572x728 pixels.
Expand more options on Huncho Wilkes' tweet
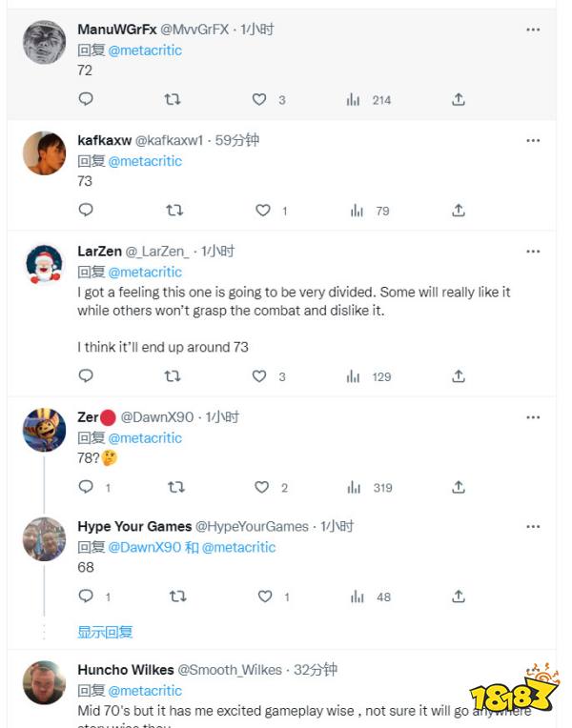pos(533,670)
